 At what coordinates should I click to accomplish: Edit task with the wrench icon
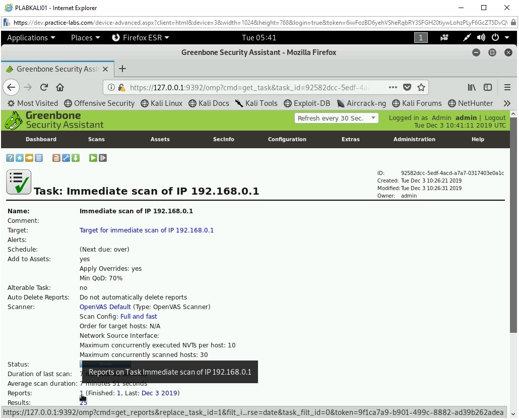point(66,158)
